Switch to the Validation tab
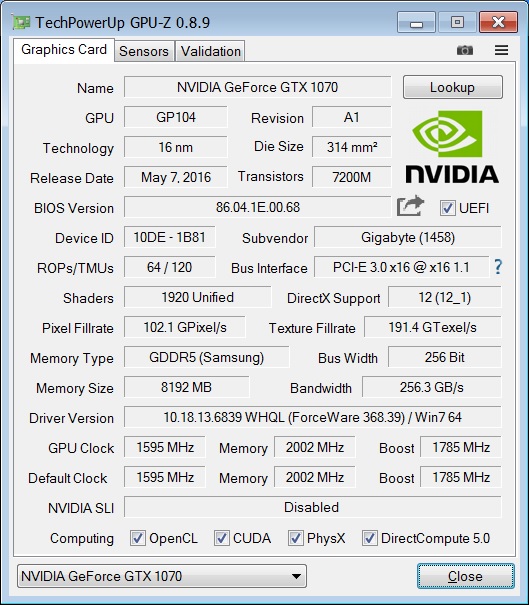 211,51
